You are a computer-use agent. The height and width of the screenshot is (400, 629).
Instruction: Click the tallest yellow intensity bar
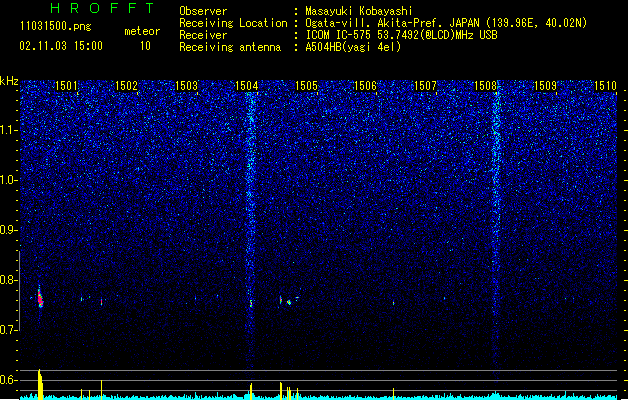pos(40,384)
